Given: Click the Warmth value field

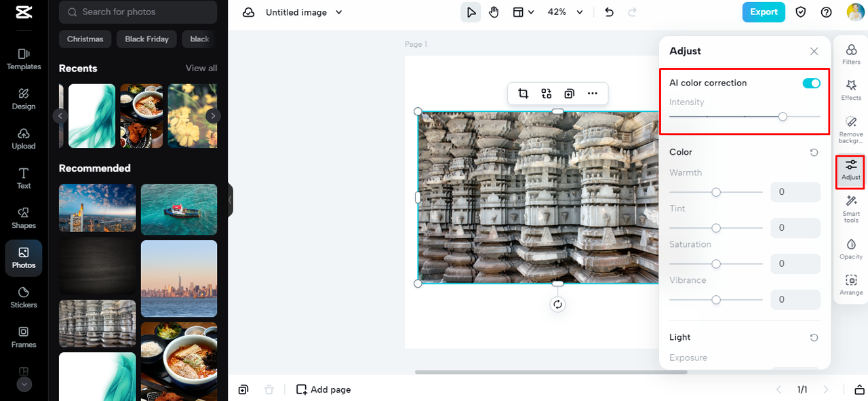Looking at the screenshot, I should [x=795, y=192].
